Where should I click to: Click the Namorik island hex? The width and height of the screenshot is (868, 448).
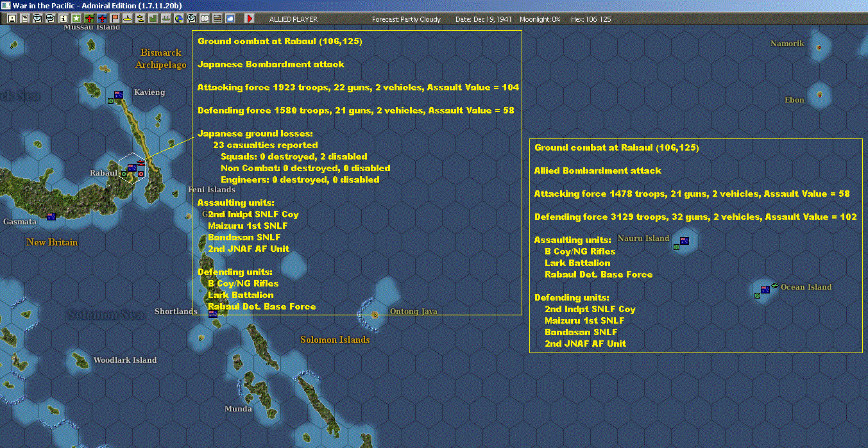819,48
